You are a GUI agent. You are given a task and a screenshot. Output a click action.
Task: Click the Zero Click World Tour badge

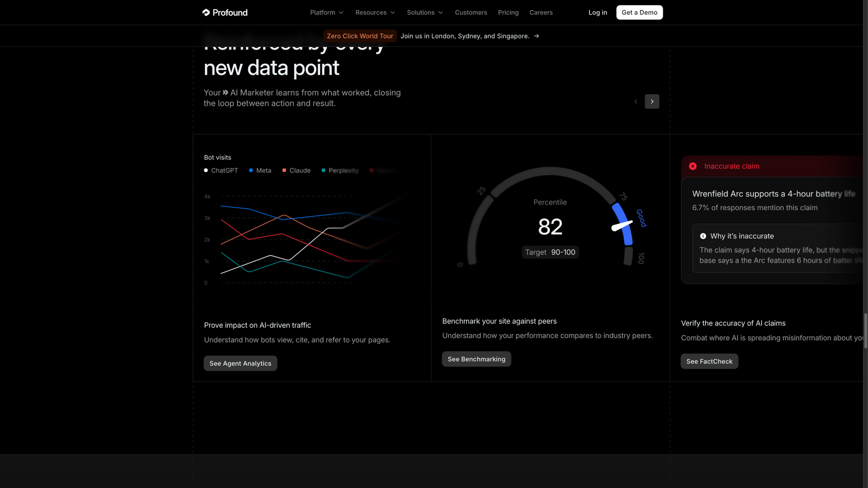(x=360, y=36)
